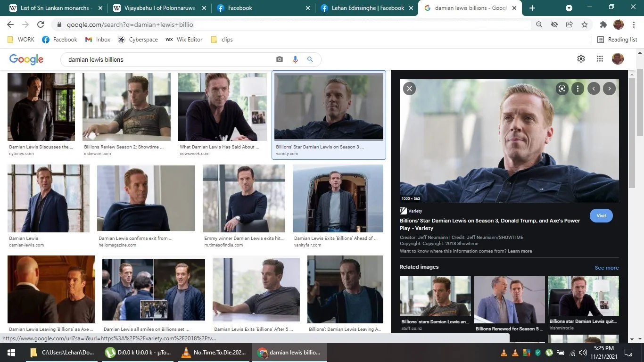
Task: Open the Cyberspace bookmark
Action: [138, 40]
